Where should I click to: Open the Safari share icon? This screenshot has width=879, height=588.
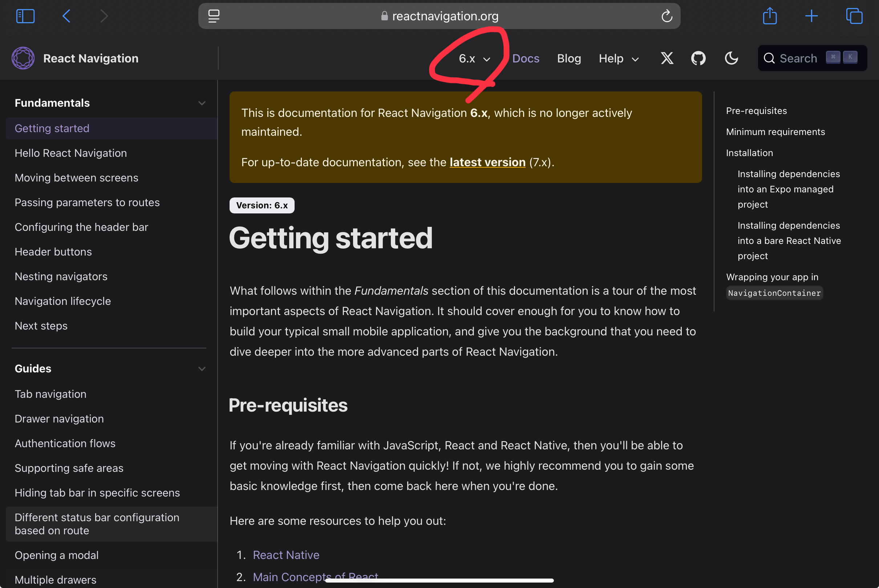(x=770, y=16)
